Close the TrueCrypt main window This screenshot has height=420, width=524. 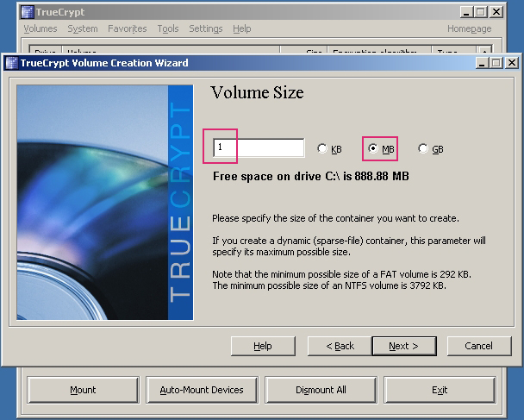pos(496,12)
